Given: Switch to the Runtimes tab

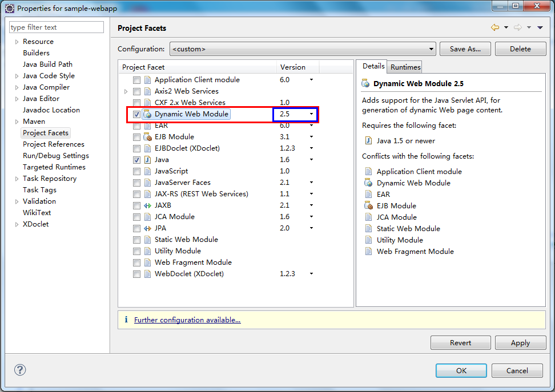Looking at the screenshot, I should pos(405,67).
